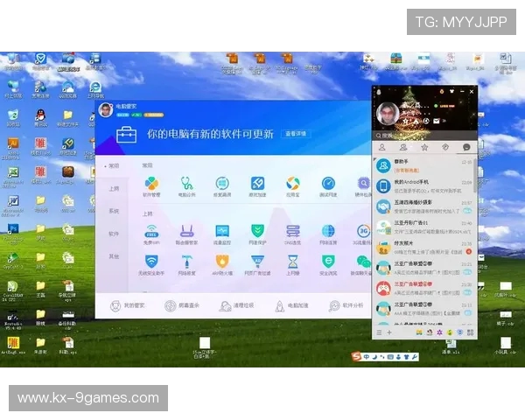Open 病毒查杀 in the bottom bar
The width and height of the screenshot is (525, 420).
[x=182, y=305]
